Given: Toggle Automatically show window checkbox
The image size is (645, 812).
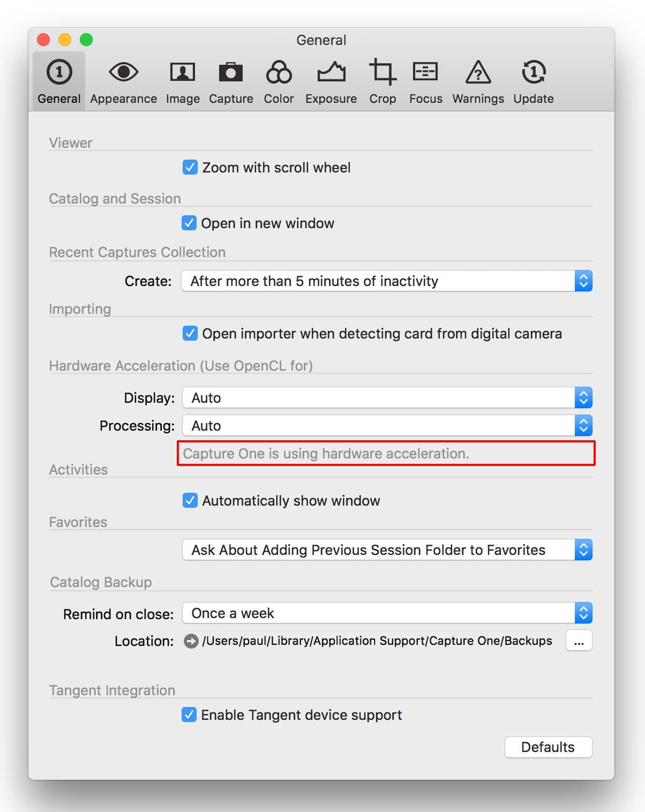Looking at the screenshot, I should (x=190, y=500).
